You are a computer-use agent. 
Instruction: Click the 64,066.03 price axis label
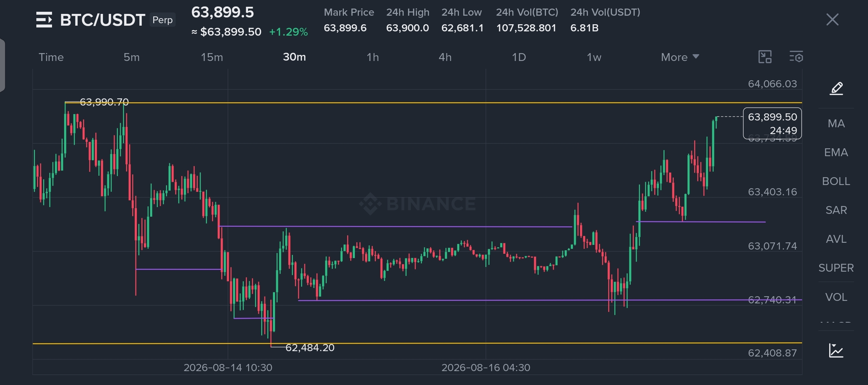[773, 84]
